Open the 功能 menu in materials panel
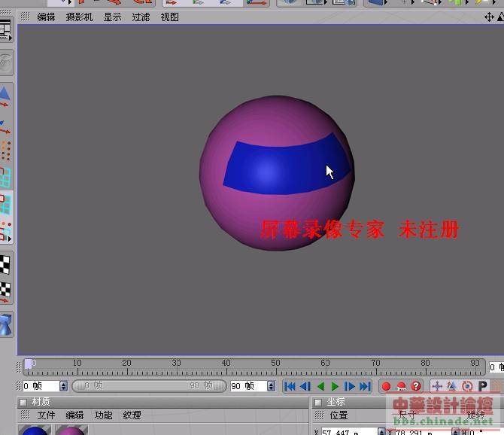504x435 pixels. 103,415
